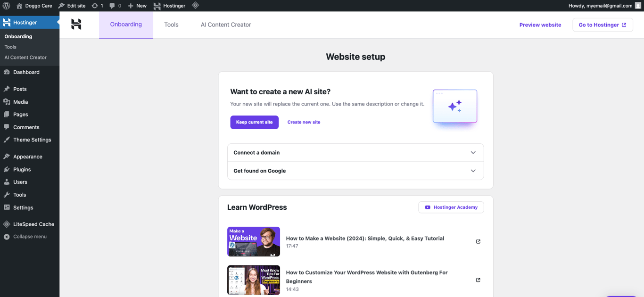644x297 pixels.
Task: Click the updates counter icon in admin bar
Action: click(x=96, y=6)
